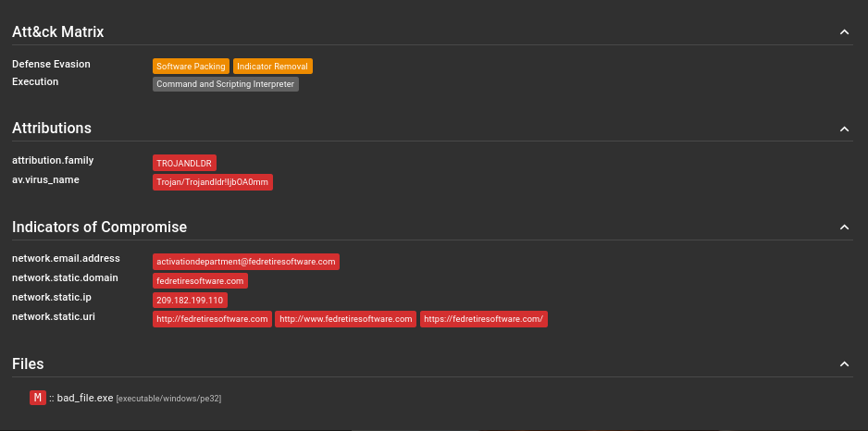Screen dimensions: 868x431
Task: Click the network.static.domain label
Action: pos(65,277)
